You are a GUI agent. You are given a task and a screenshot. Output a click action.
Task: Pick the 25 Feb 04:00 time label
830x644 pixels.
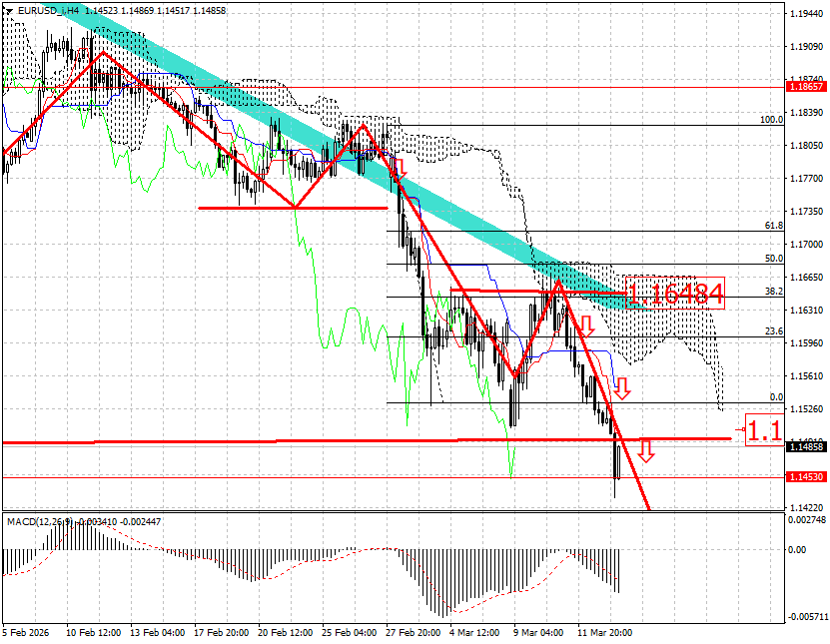[350, 633]
